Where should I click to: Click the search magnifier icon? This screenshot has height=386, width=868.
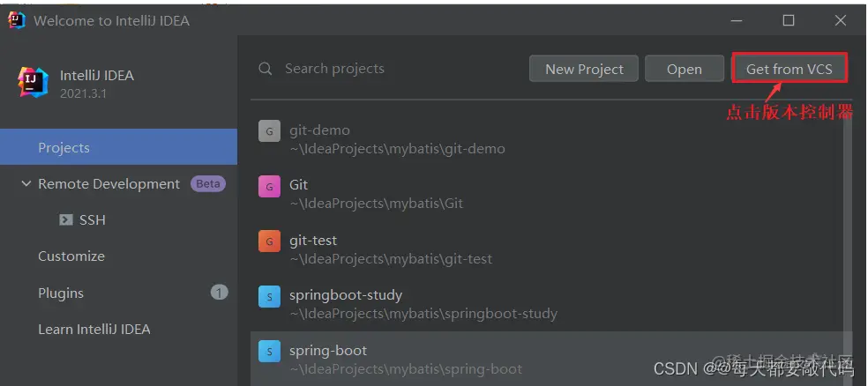265,69
